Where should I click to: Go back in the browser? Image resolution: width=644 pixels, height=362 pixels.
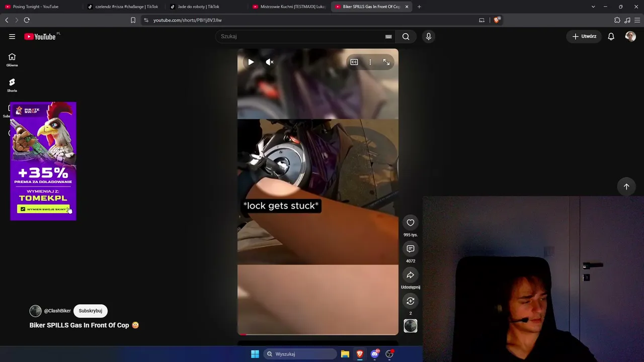point(7,20)
